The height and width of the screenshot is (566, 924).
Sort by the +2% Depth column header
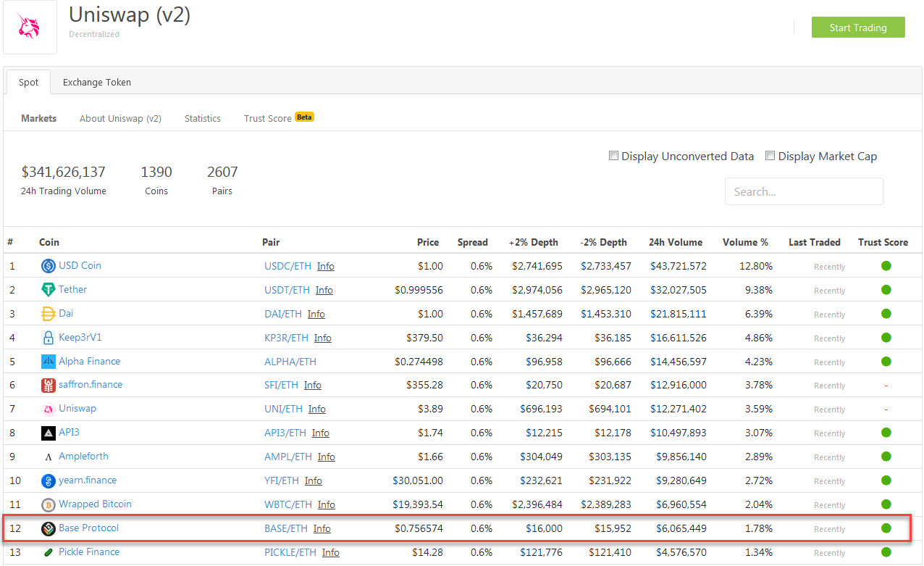pos(534,242)
